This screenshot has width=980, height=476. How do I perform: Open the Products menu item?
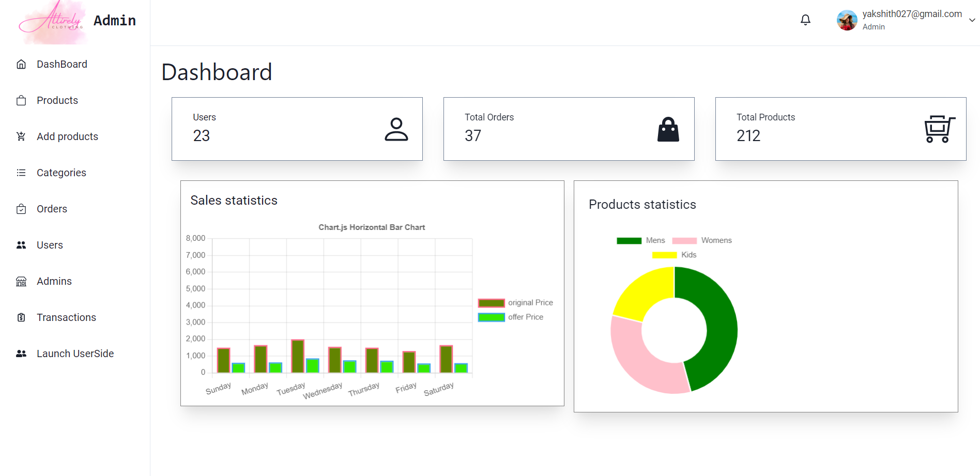[57, 100]
